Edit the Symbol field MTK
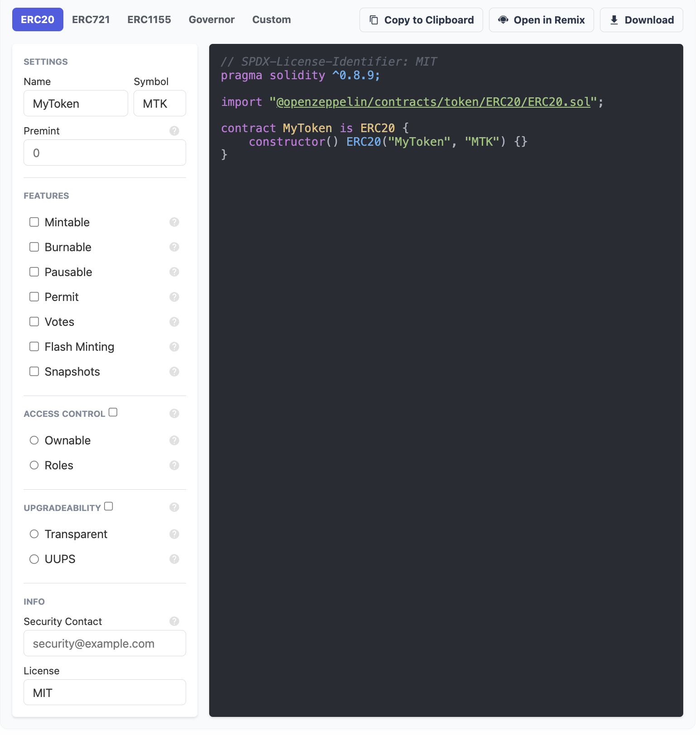Viewport: 700px width, 735px height. 160,104
